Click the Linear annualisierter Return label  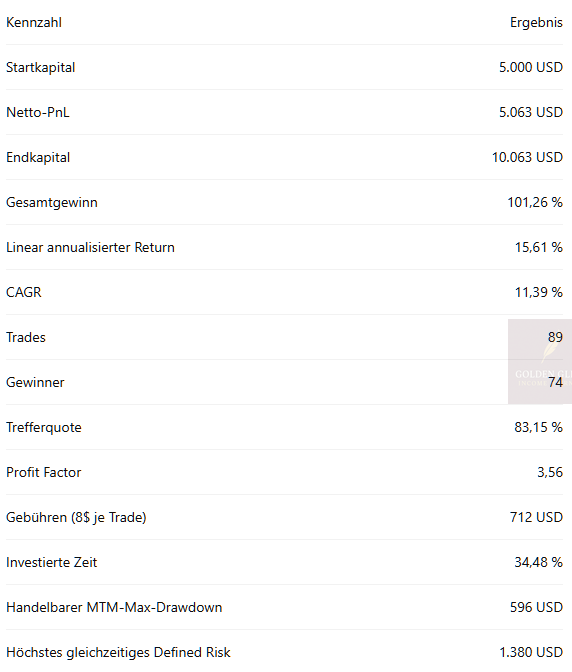pyautogui.click(x=90, y=247)
